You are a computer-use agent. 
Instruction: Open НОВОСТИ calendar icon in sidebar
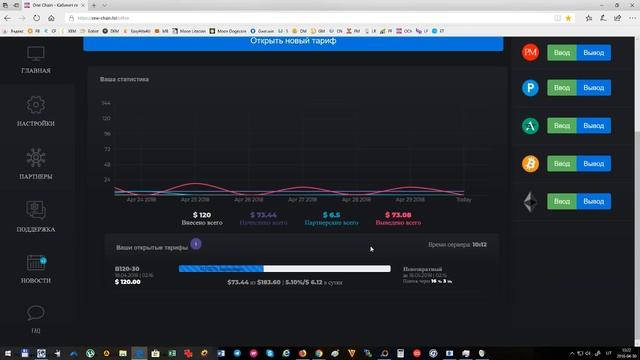coord(36,262)
